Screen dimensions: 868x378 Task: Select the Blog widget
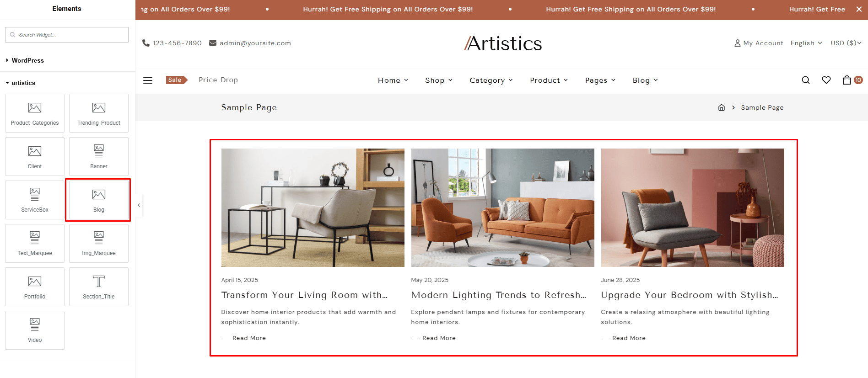tap(98, 200)
